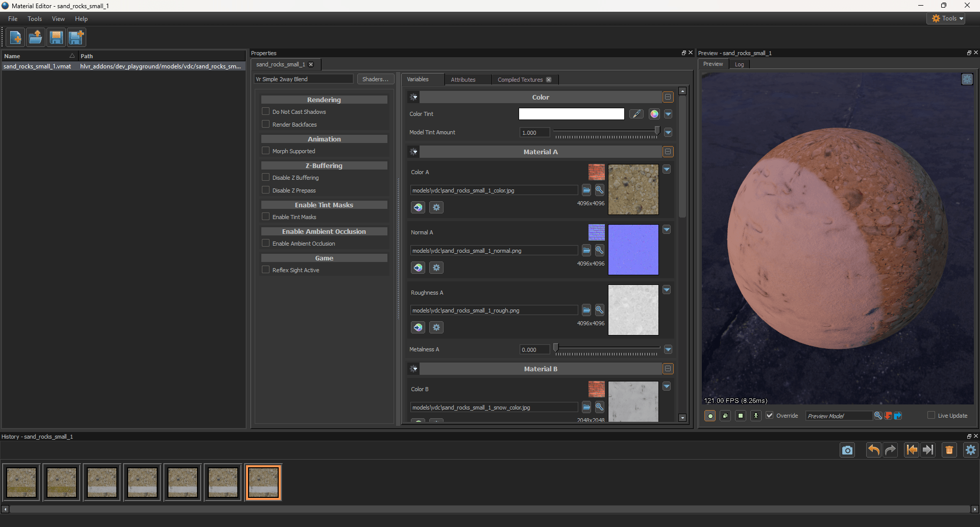The width and height of the screenshot is (980, 527).
Task: Click the Metalness A slider
Action: [x=607, y=349]
